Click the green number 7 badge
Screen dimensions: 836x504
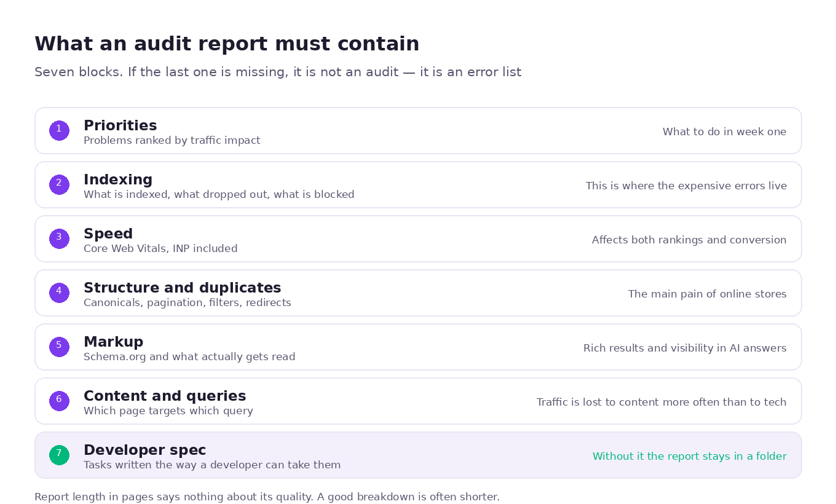click(59, 455)
